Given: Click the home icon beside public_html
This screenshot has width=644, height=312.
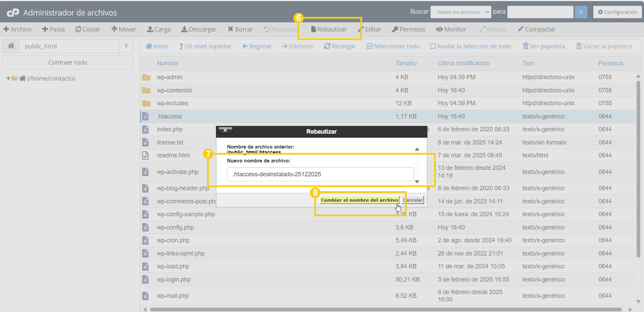Looking at the screenshot, I should tap(11, 46).
